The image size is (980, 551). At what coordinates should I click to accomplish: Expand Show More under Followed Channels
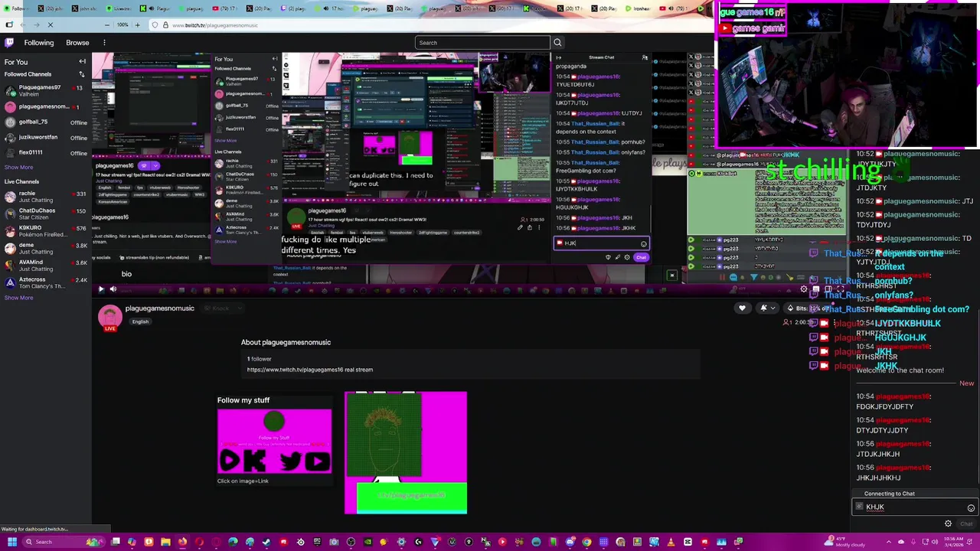pos(18,167)
